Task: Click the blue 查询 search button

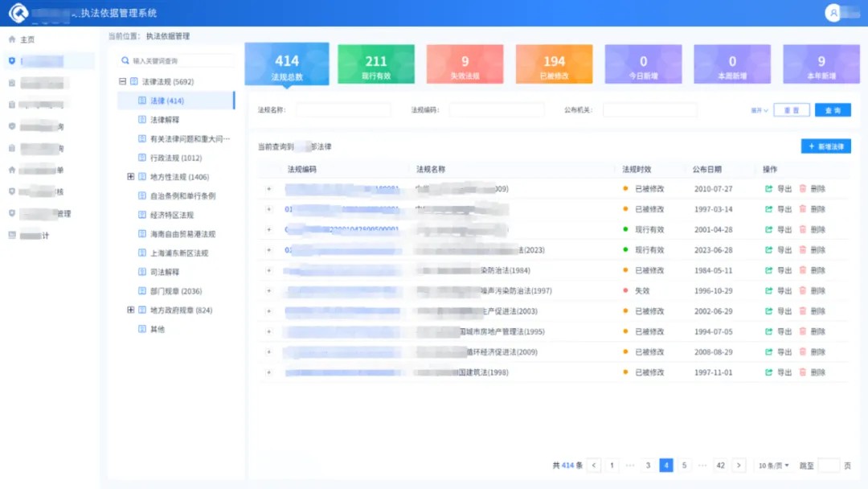Action: click(833, 110)
